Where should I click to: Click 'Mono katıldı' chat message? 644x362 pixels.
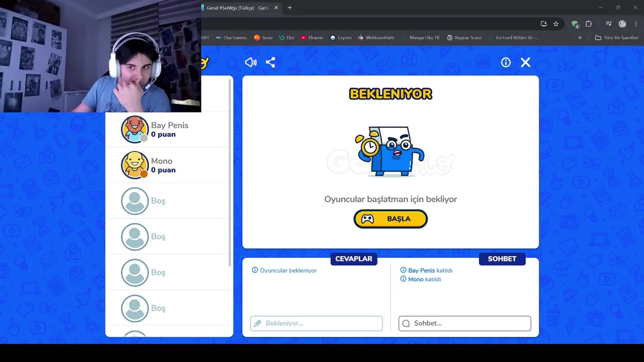click(x=421, y=279)
